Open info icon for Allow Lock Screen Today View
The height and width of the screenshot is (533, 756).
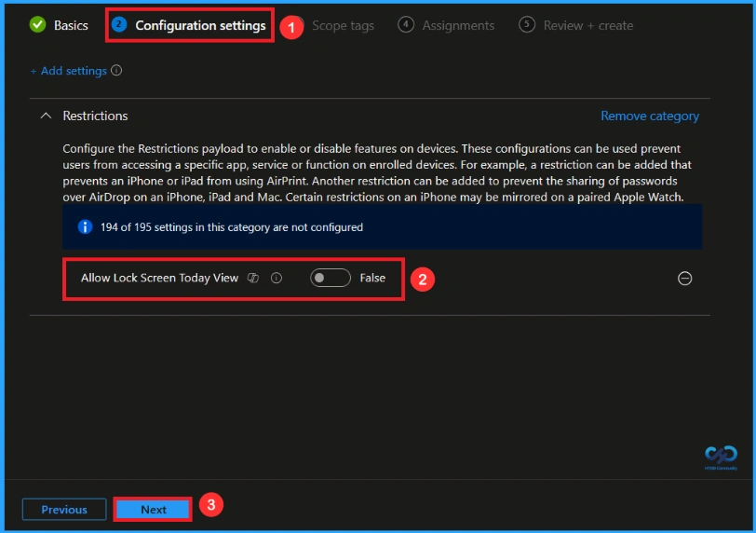(277, 278)
